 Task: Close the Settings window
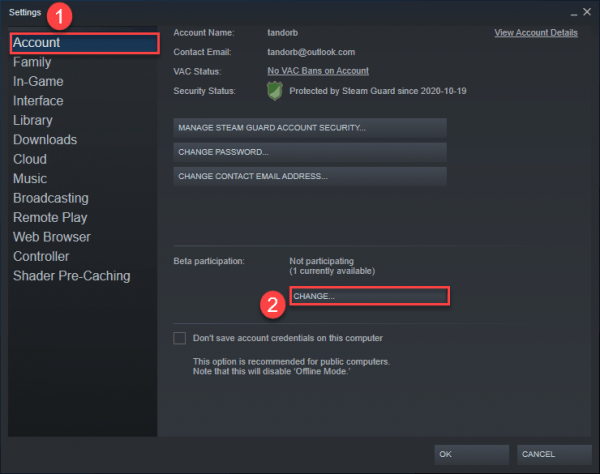tap(587, 12)
